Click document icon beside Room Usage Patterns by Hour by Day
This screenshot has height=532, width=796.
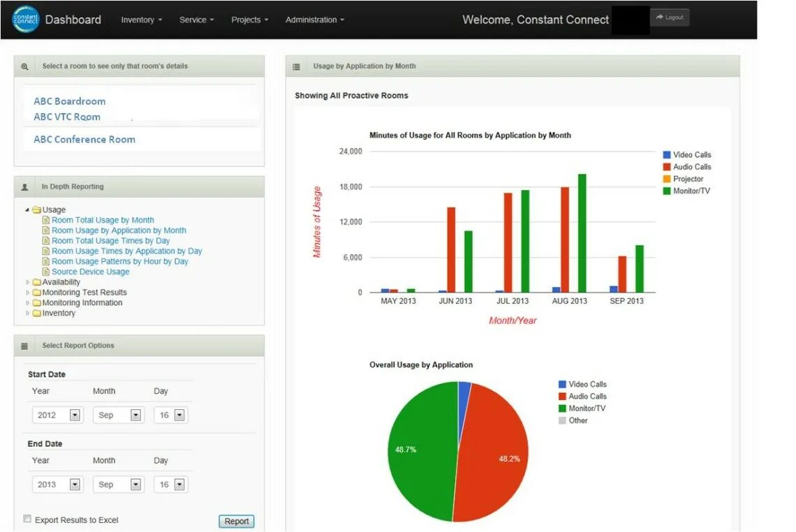45,261
